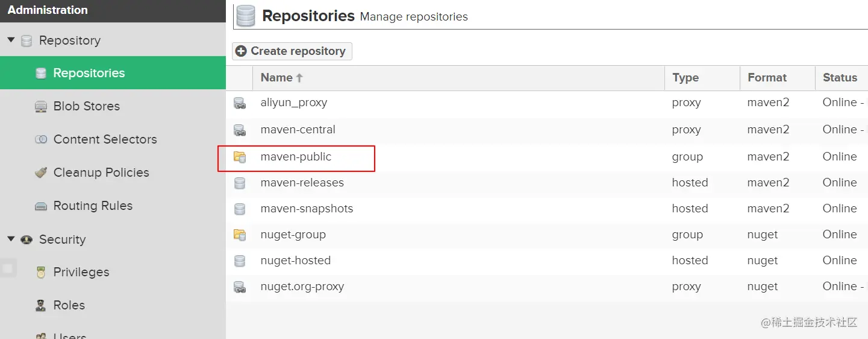Open the maven-snapshots repository
The width and height of the screenshot is (868, 339).
[307, 209]
